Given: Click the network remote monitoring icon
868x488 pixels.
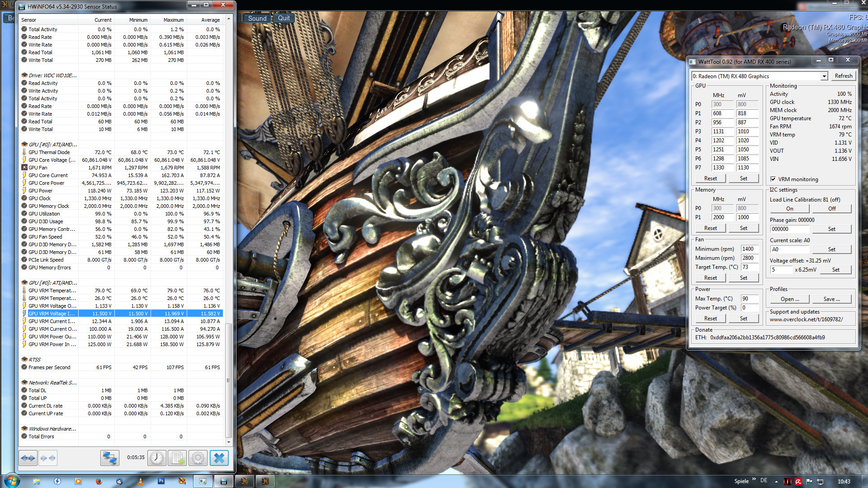Looking at the screenshot, I should coord(109,458).
